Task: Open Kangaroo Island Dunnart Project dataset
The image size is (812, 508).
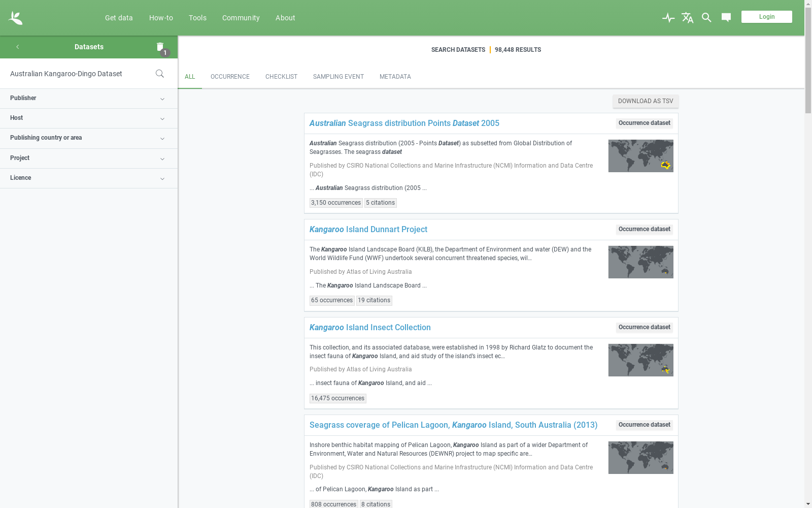Action: 368,230
